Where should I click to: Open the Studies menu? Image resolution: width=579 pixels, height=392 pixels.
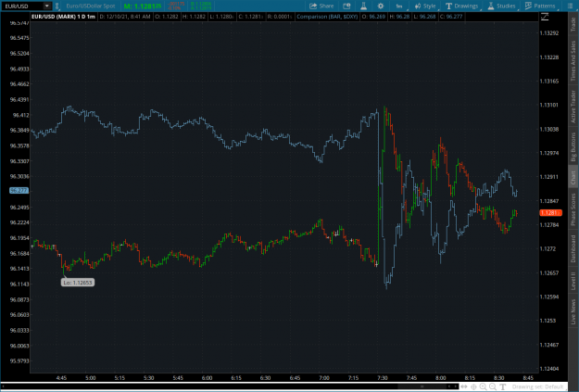(501, 6)
